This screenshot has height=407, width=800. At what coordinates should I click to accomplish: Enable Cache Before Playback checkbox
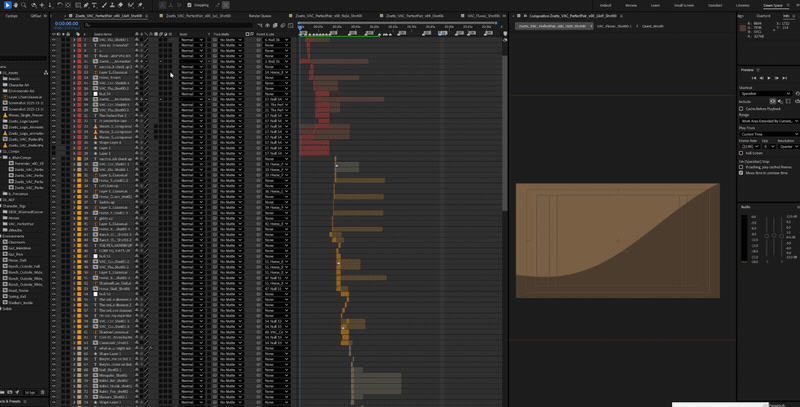[x=741, y=109]
